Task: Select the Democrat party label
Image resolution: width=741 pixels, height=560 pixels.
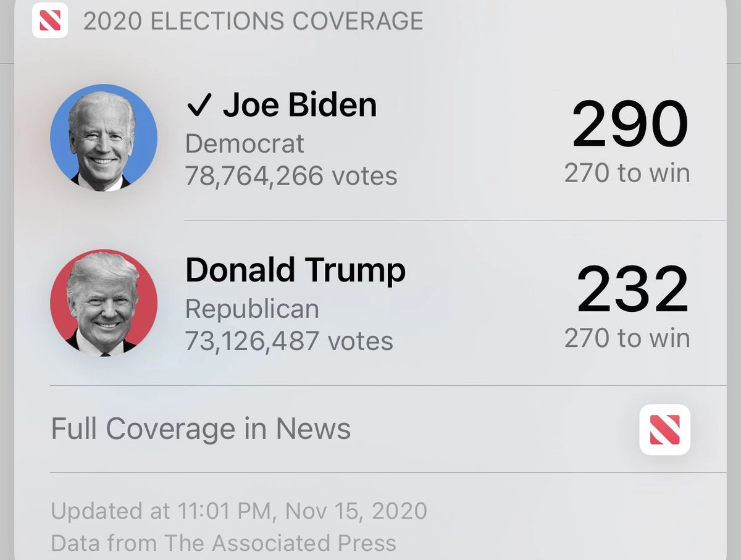Action: [x=245, y=144]
